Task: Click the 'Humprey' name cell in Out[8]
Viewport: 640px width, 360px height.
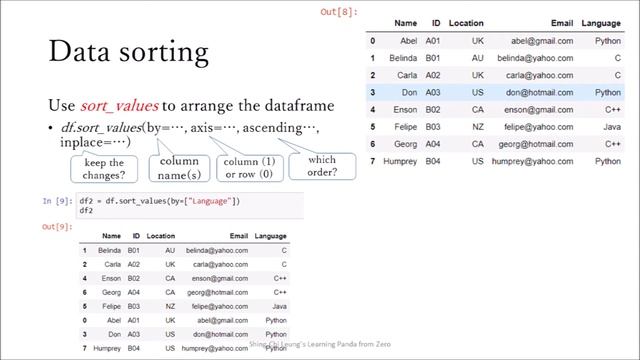Action: [x=400, y=161]
